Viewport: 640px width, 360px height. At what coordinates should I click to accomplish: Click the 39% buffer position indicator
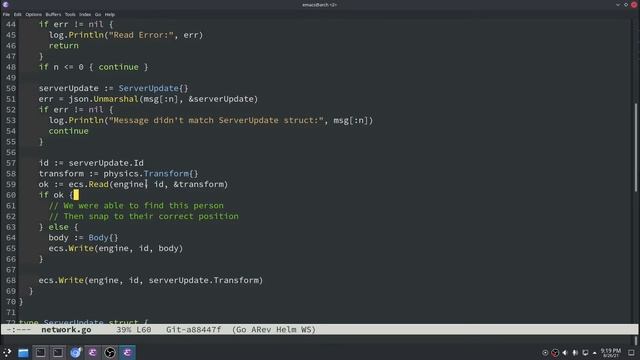point(124,330)
